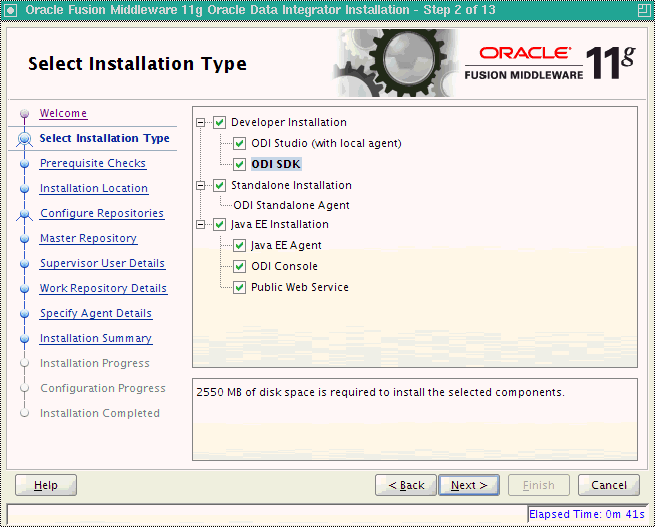Click the Installation Summary step bullet
This screenshot has height=527, width=655.
tap(25, 339)
